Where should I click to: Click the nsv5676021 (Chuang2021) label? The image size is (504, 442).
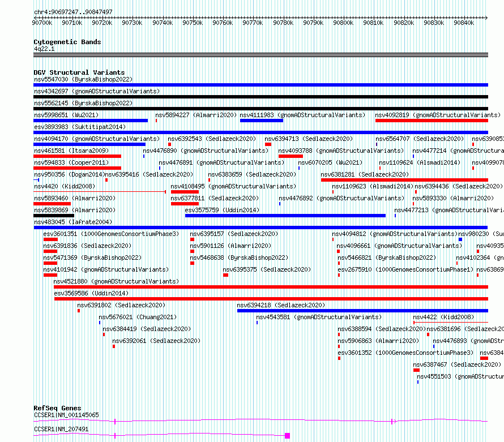pyautogui.click(x=138, y=317)
